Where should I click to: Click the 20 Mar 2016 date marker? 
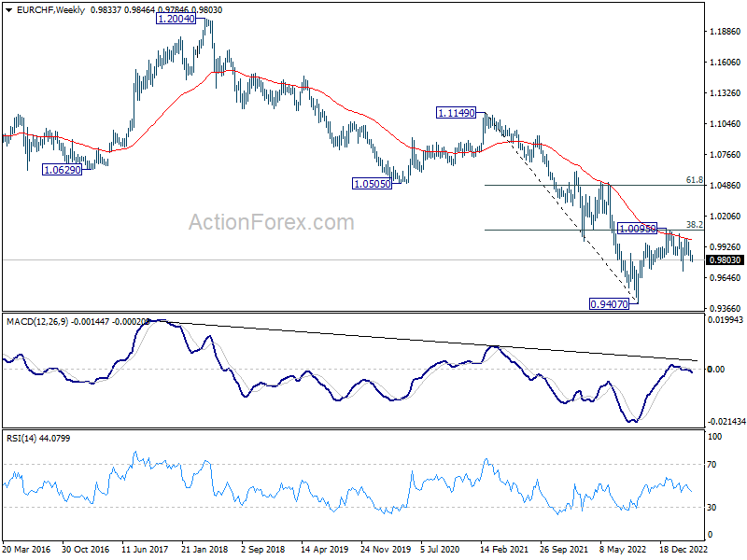point(28,551)
